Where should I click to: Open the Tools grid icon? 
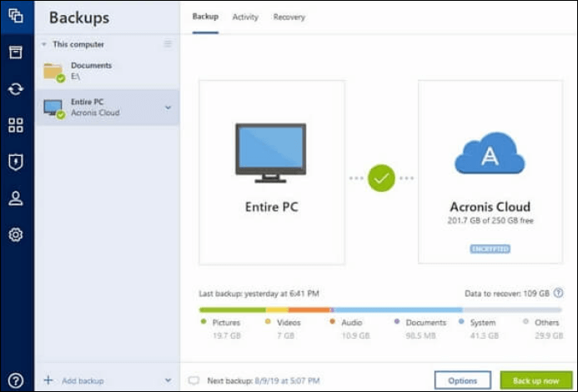16,125
